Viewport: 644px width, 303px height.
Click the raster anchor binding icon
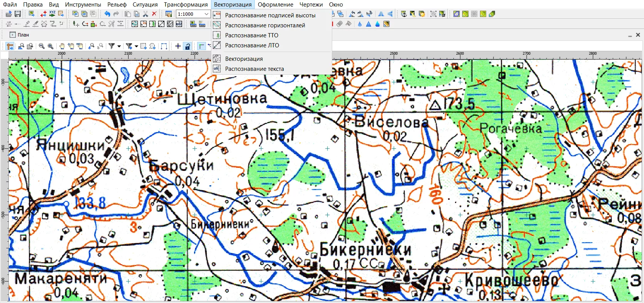point(404,14)
